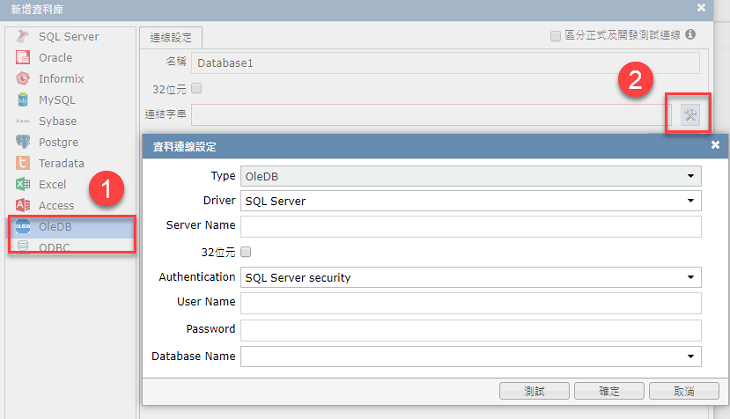Screen dimensions: 730x419
Task: Choose the Informix entry text
Action: [x=61, y=79]
